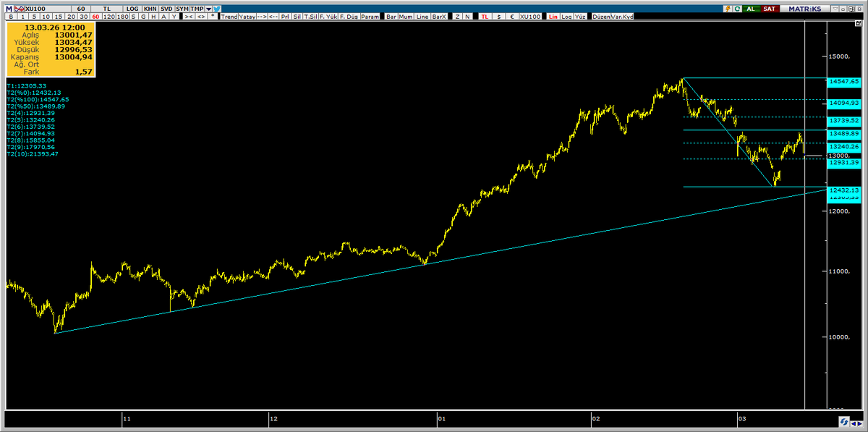Click the F. Düş toolbar button
The height and width of the screenshot is (432, 868).
point(349,17)
